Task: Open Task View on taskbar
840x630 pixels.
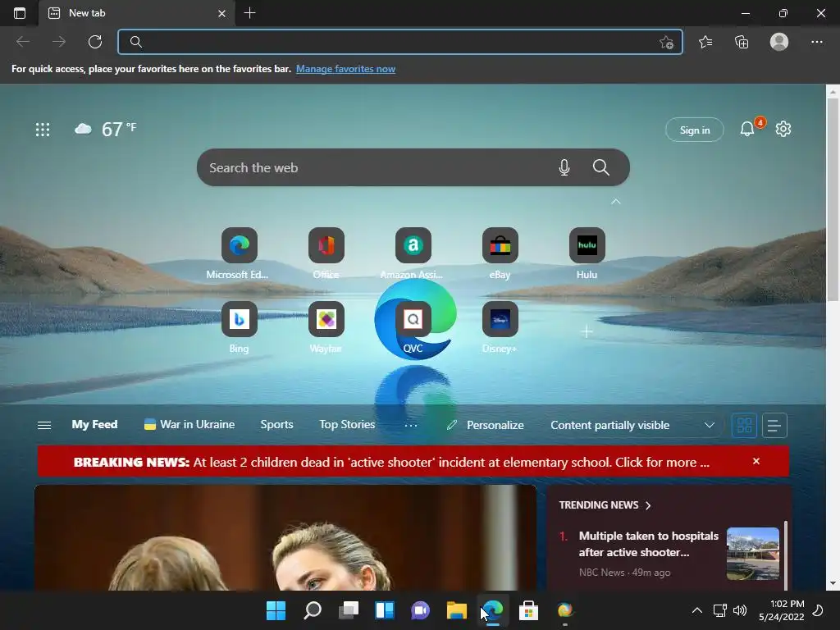Action: pos(348,610)
